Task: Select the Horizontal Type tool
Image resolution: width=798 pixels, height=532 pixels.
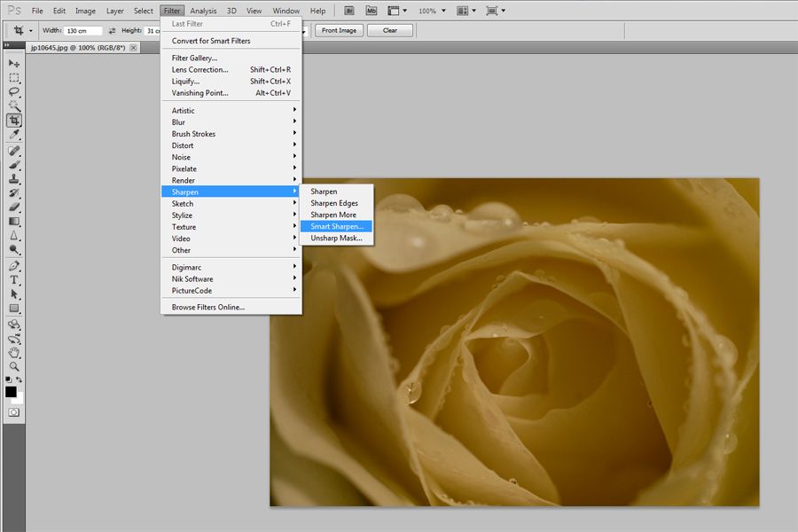Action: 13,280
